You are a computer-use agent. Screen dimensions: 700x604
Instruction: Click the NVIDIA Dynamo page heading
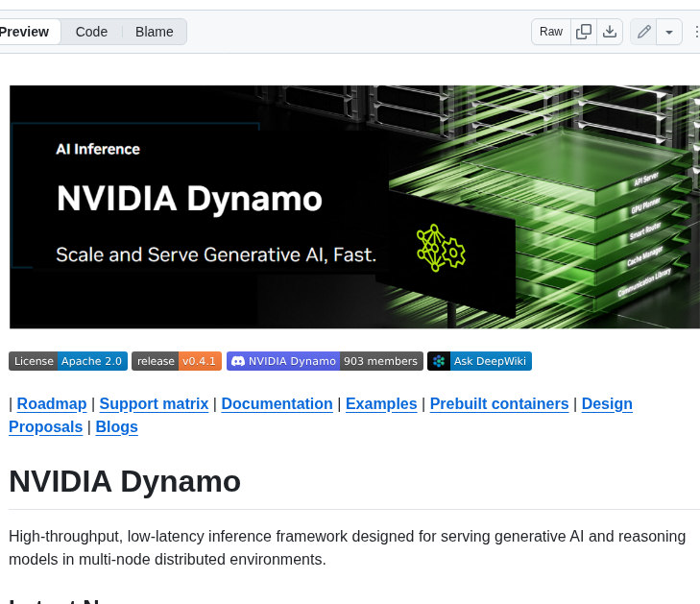(x=125, y=481)
